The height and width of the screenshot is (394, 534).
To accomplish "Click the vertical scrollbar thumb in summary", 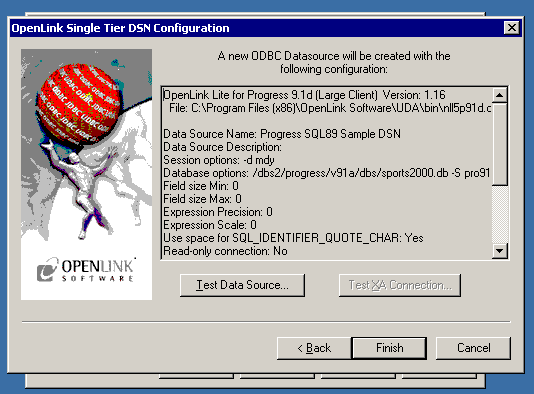I will [x=500, y=144].
